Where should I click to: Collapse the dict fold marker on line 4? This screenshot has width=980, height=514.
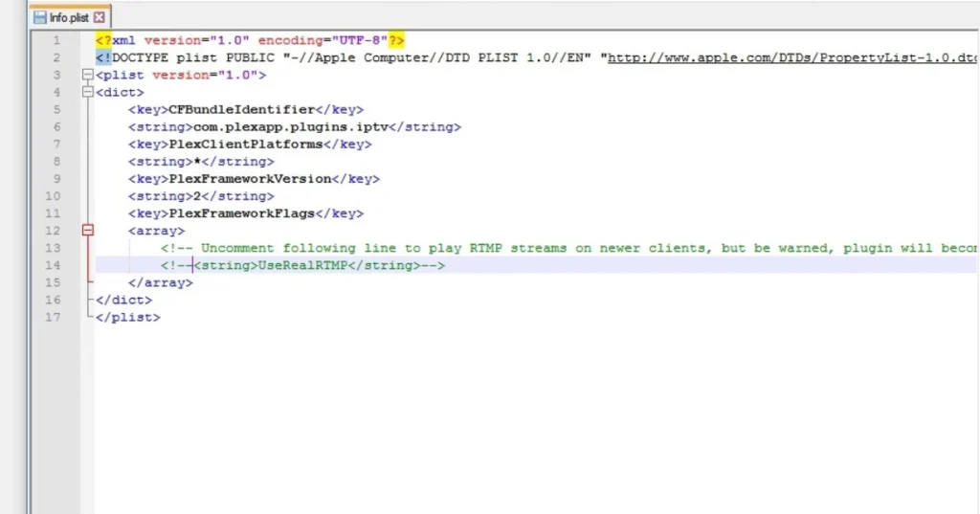87,93
